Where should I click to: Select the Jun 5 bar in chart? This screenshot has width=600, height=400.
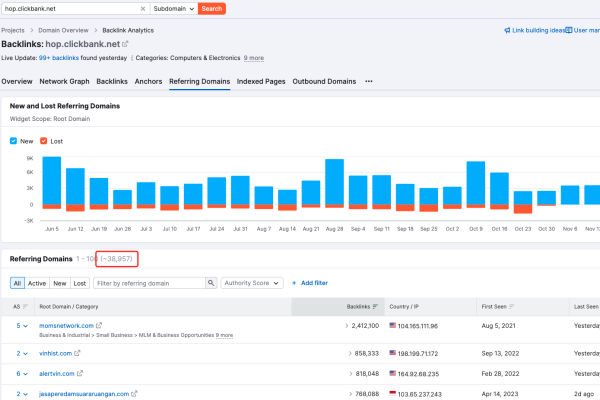tap(52, 181)
